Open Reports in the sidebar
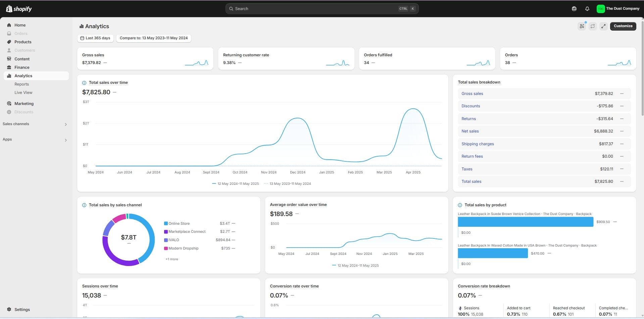 [21, 84]
